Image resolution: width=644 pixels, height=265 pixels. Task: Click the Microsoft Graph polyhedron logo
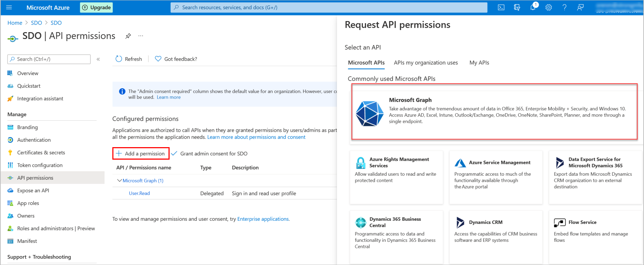pyautogui.click(x=370, y=114)
